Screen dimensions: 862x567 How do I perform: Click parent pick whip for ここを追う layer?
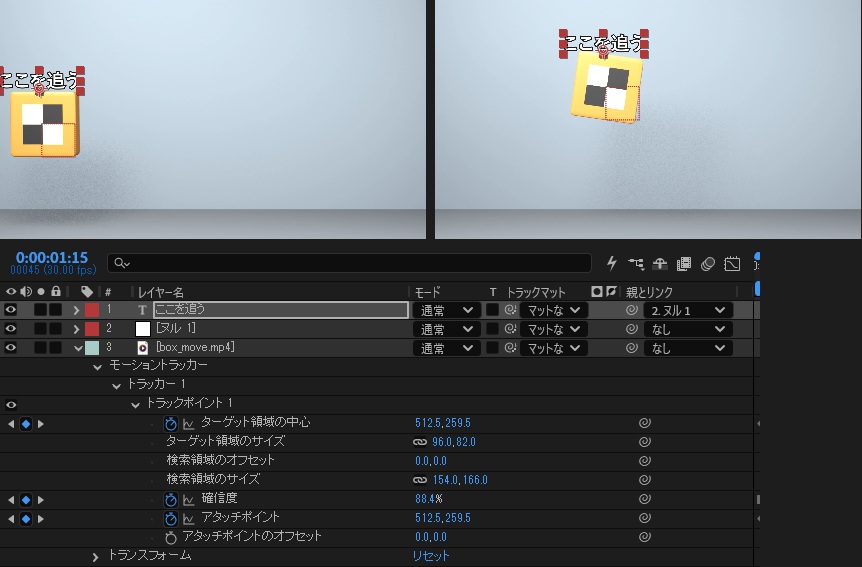pyautogui.click(x=632, y=310)
